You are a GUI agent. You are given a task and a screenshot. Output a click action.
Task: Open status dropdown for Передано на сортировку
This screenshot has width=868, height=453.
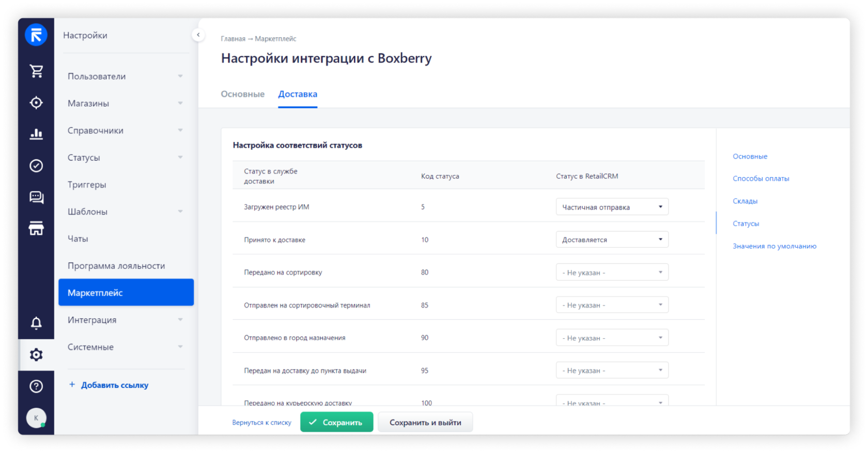(x=612, y=273)
